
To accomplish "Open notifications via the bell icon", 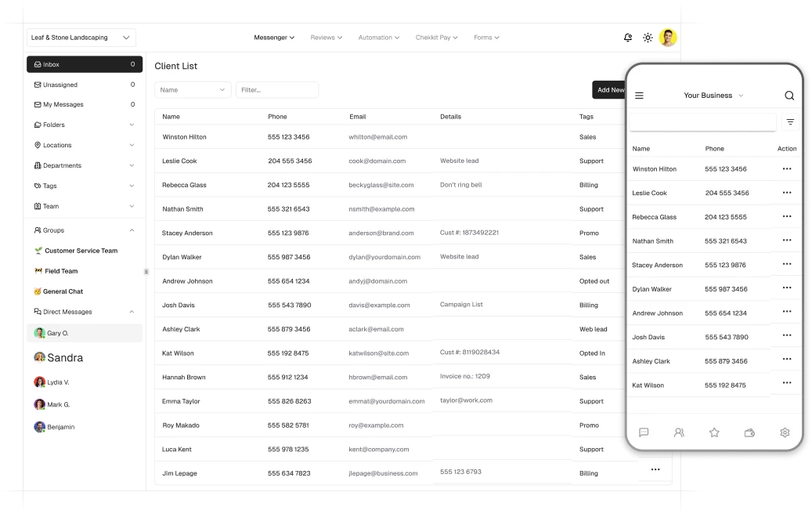I will pyautogui.click(x=628, y=37).
